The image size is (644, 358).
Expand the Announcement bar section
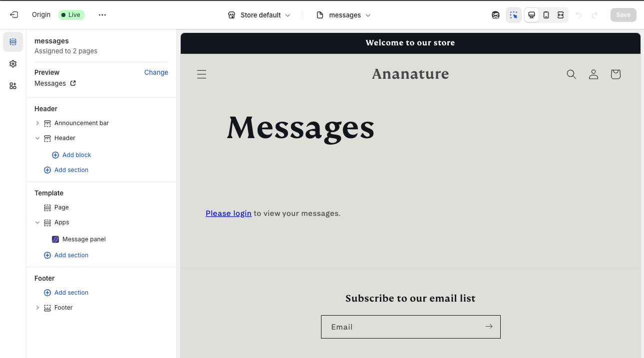coord(37,123)
